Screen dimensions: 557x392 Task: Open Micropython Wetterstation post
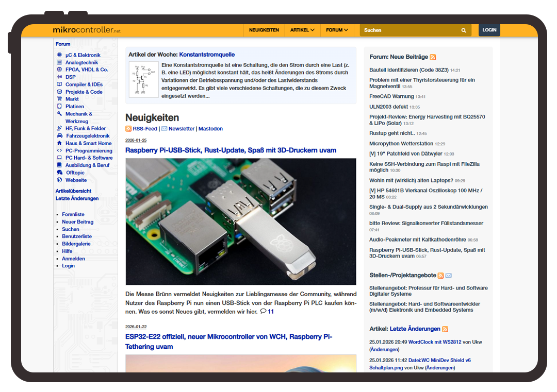[401, 144]
